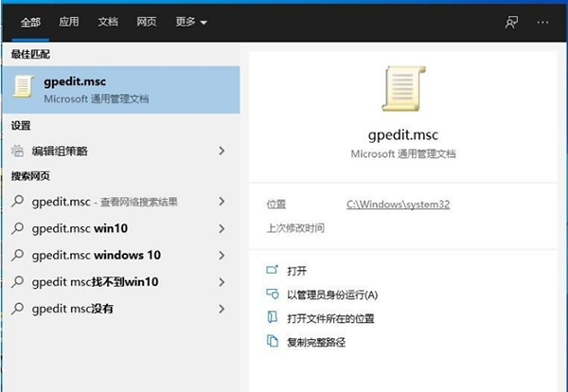This screenshot has width=568, height=392.
Task: Switch to the 应用 tab
Action: [69, 21]
